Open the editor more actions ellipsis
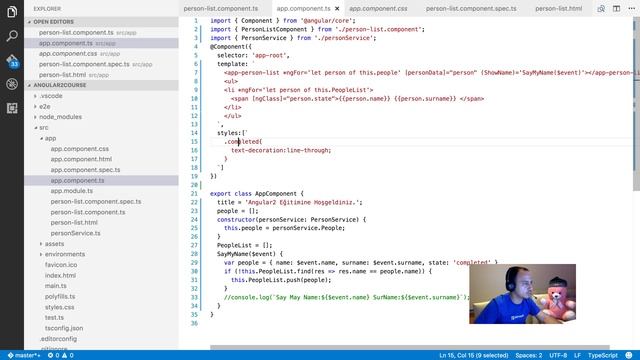Viewport: 640px width, 360px height. (631, 9)
